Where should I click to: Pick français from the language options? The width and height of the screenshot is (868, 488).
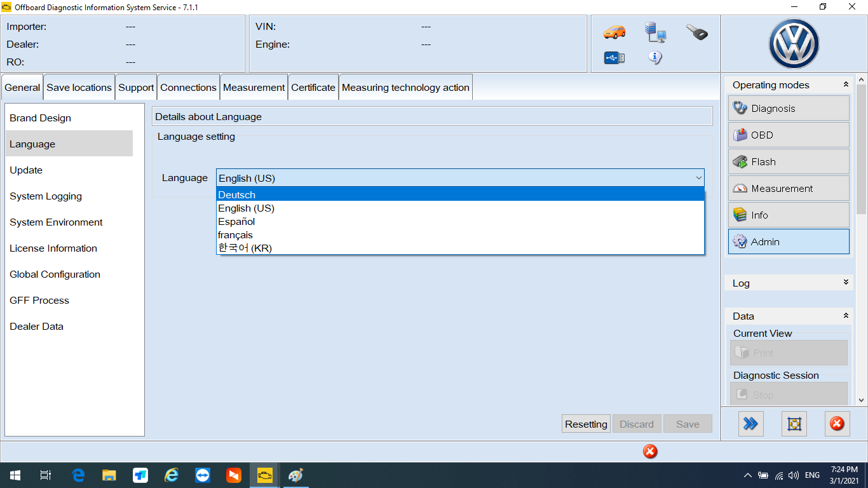235,235
